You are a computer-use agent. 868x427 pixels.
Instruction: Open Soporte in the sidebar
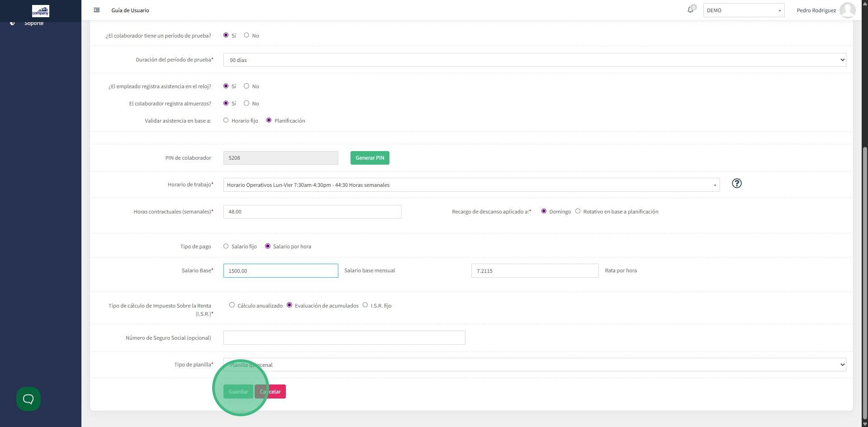pyautogui.click(x=34, y=23)
